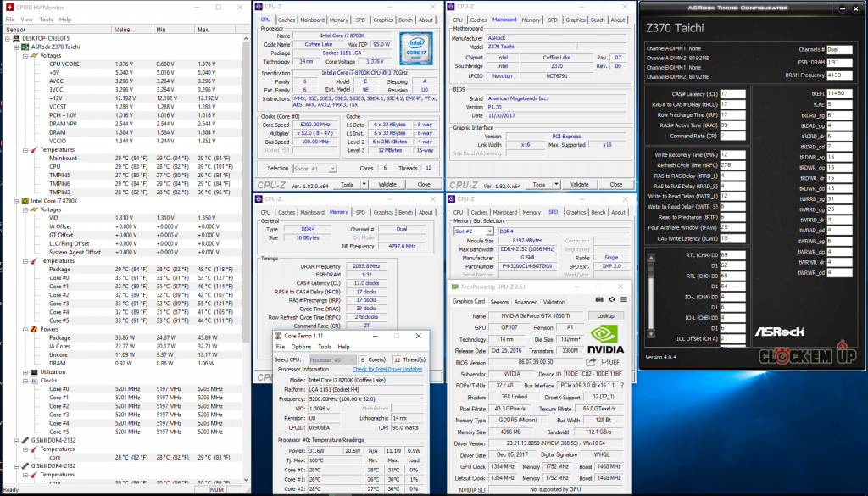Expand the Utilization node in HWMonitor

(24, 371)
